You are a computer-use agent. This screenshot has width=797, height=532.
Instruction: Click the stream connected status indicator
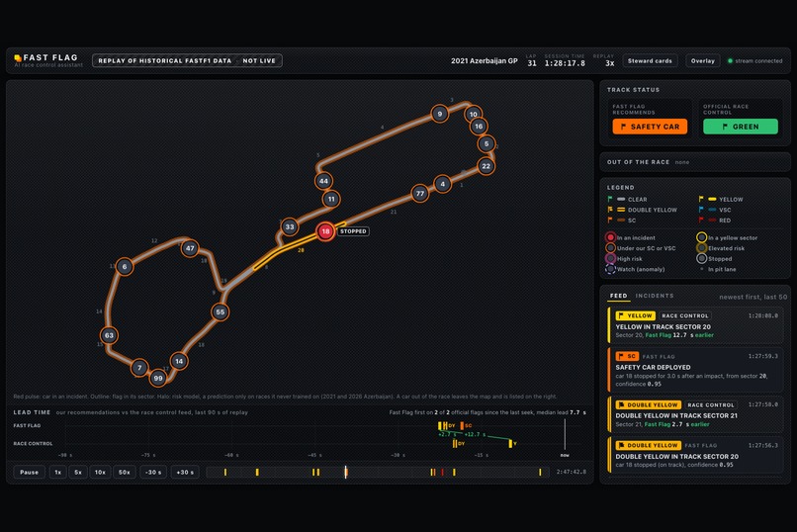754,61
